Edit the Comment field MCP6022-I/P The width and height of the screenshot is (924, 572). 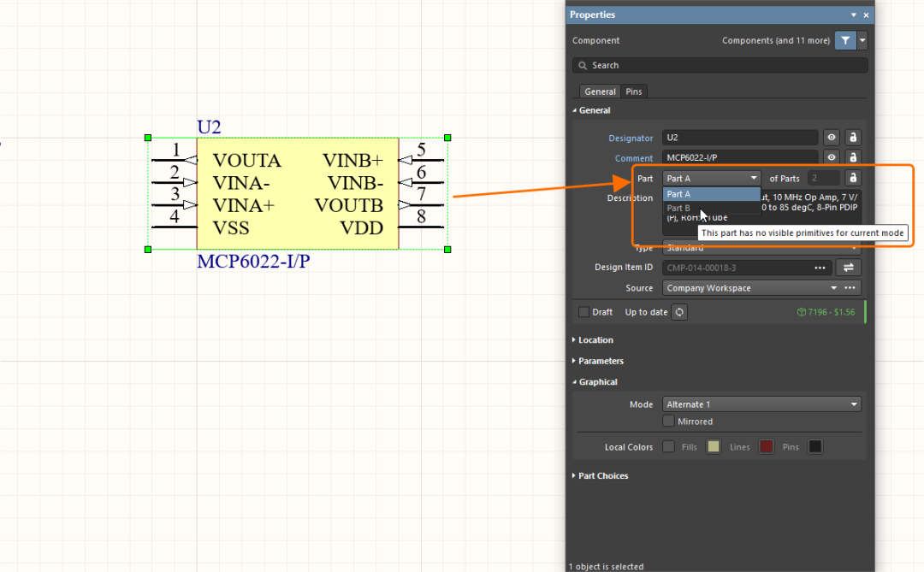point(740,157)
